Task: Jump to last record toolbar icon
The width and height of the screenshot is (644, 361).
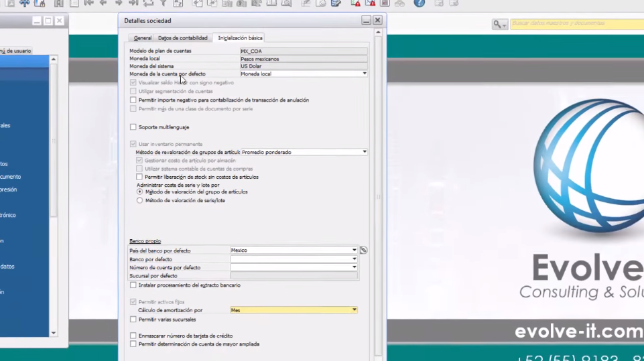Action: (133, 3)
